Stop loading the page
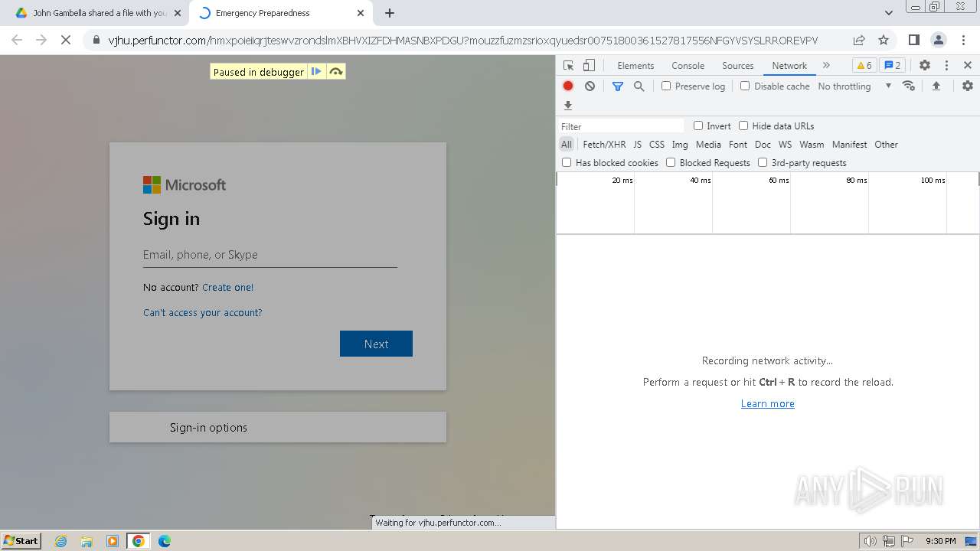The height and width of the screenshot is (551, 980). pos(66,40)
